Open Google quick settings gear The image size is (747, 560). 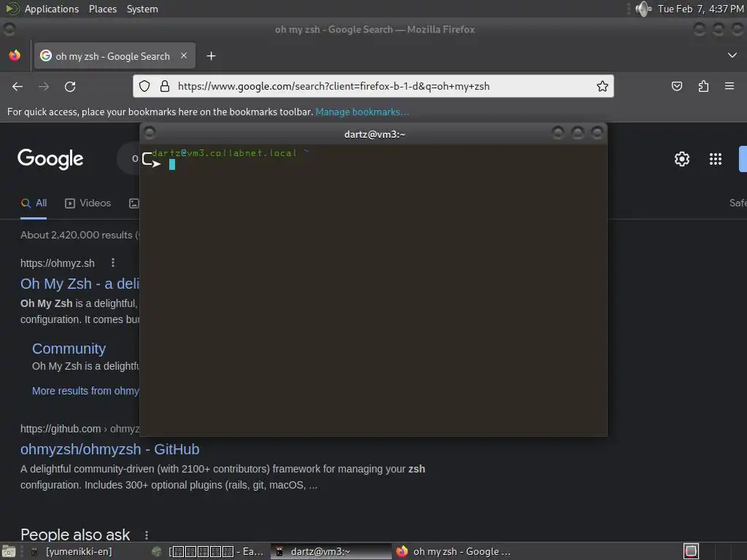(682, 159)
